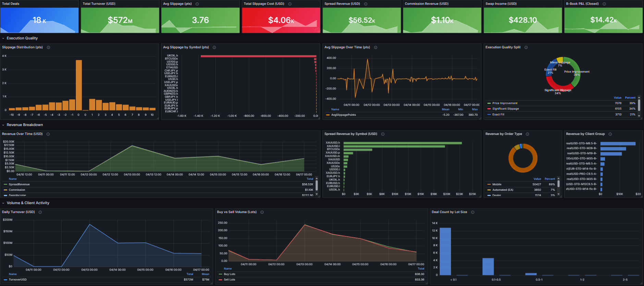644x286 pixels.
Task: Click info icon for Buy vs Sell Volume
Action: [x=262, y=212]
